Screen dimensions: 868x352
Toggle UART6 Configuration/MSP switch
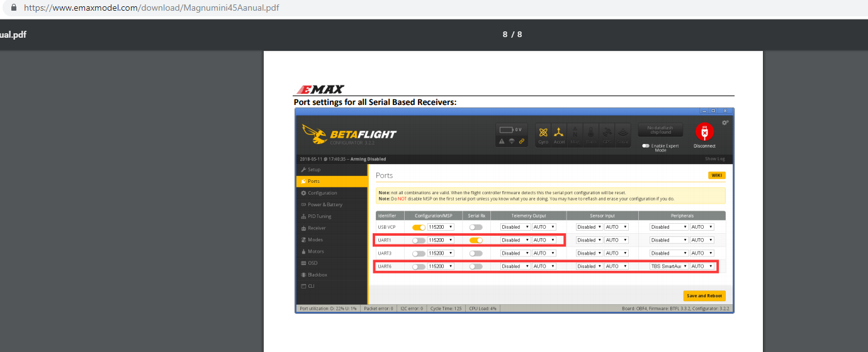[419, 267]
